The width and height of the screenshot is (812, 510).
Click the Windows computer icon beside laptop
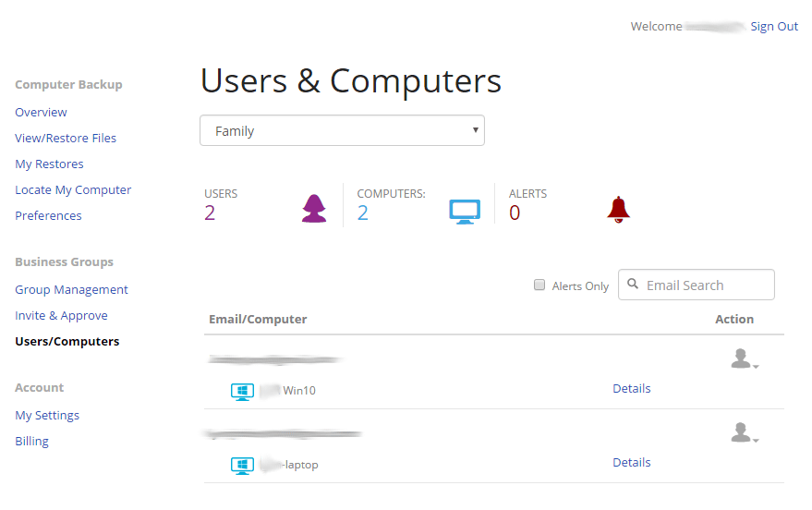tap(242, 466)
